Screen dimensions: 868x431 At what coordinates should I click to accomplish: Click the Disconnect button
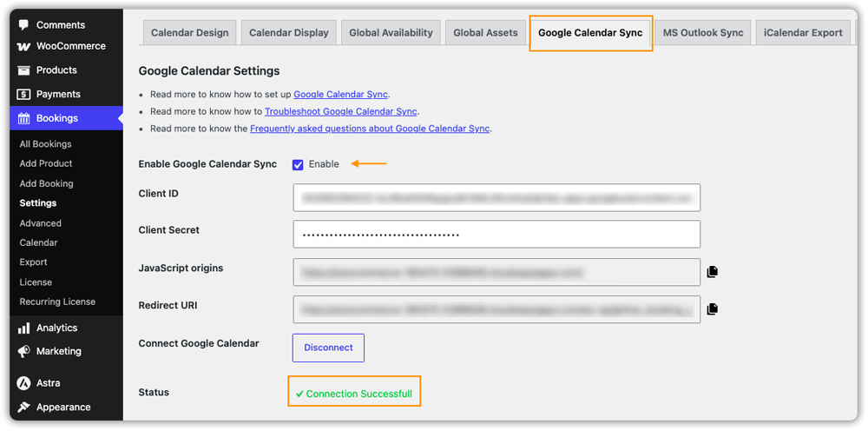pyautogui.click(x=328, y=348)
